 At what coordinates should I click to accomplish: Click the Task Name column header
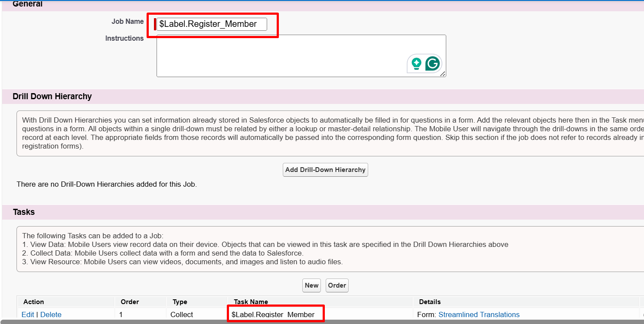click(251, 301)
